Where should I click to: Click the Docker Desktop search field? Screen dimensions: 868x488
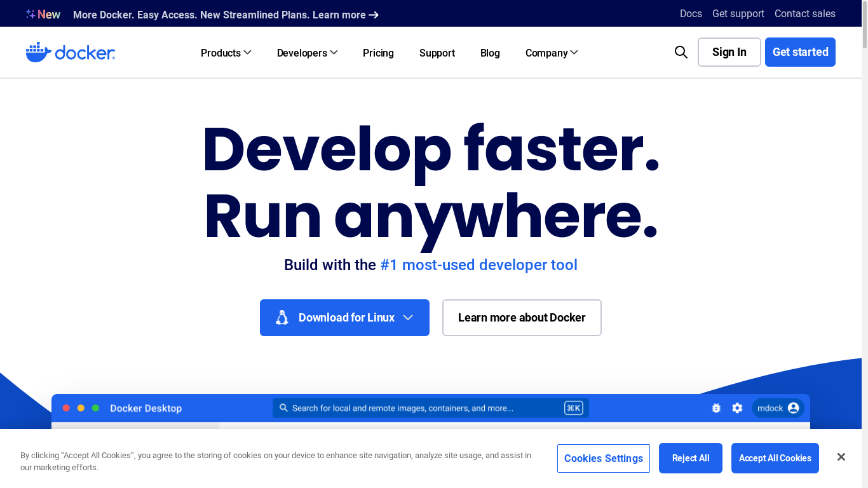431,408
